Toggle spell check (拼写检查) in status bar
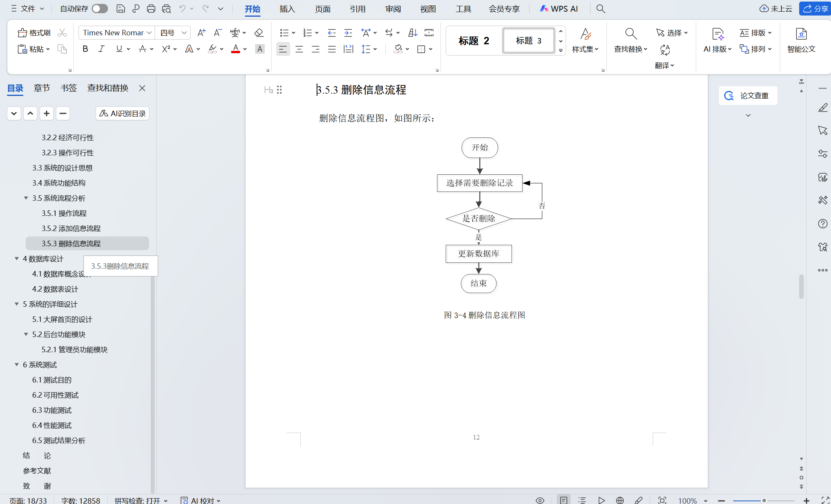Screen dimensions: 831x504 [141, 501]
